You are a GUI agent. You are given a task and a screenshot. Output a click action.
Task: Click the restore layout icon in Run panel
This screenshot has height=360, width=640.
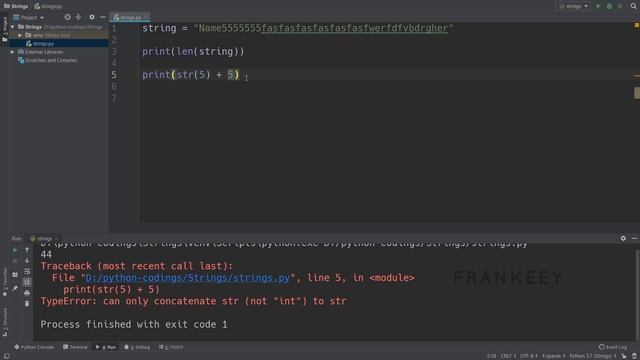click(15, 275)
